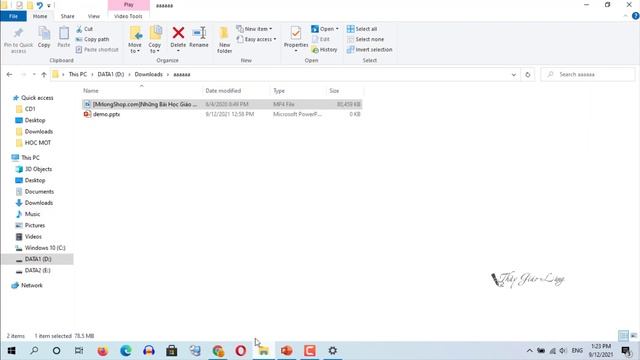Open the New item dropdown
The width and height of the screenshot is (640, 360).
254,29
